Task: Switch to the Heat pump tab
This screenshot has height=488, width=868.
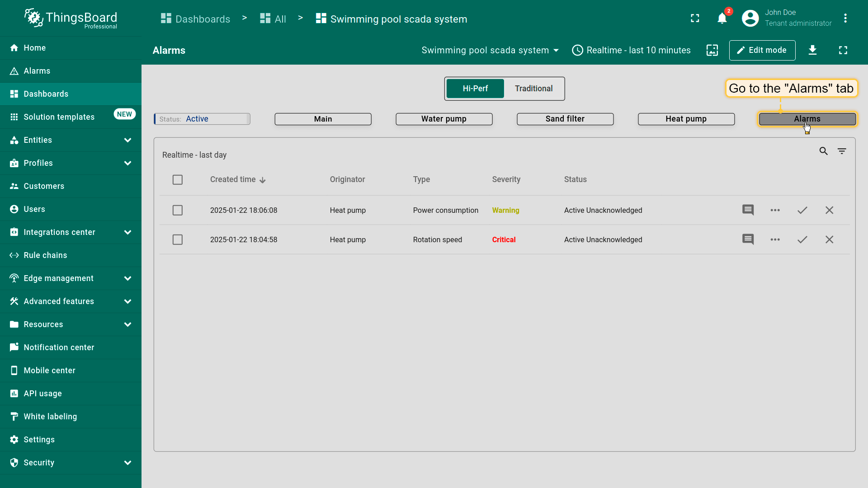Action: 686,119
